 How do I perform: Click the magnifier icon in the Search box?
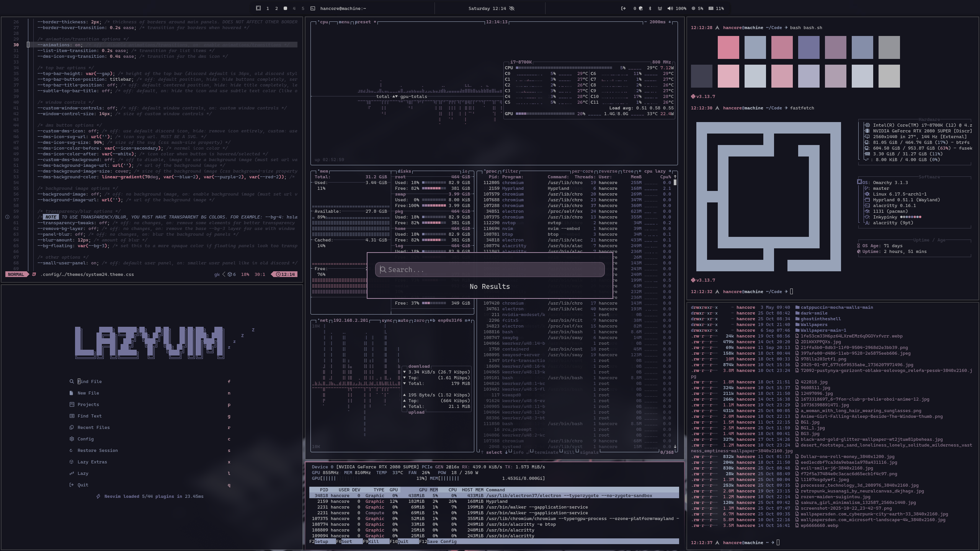tap(383, 270)
